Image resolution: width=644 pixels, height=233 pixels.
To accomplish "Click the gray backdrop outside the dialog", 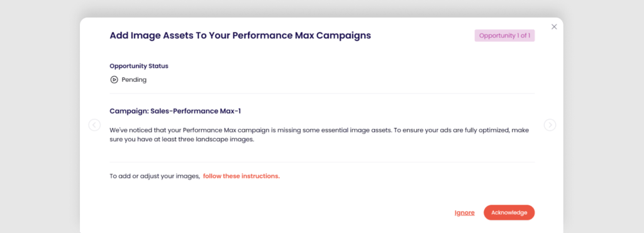I will click(x=39, y=123).
